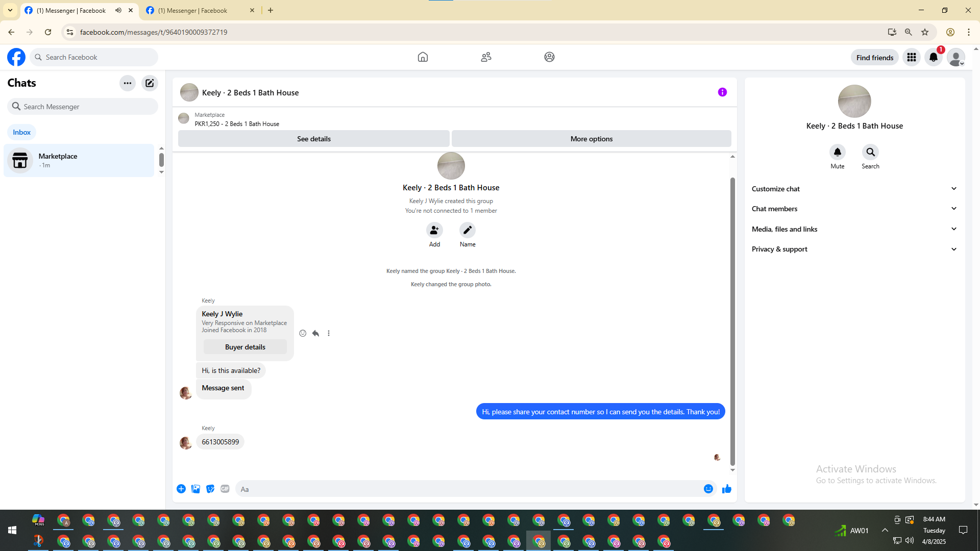Screen dimensions: 980x551
Task: Expand the Customize chat section
Action: point(854,189)
